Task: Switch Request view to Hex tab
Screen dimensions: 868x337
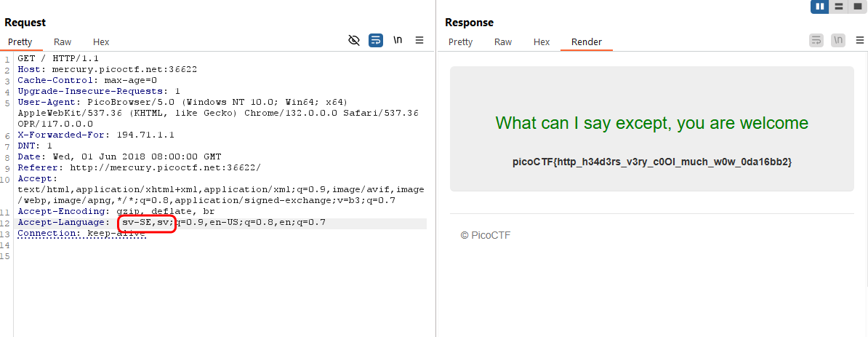Action: pos(101,42)
